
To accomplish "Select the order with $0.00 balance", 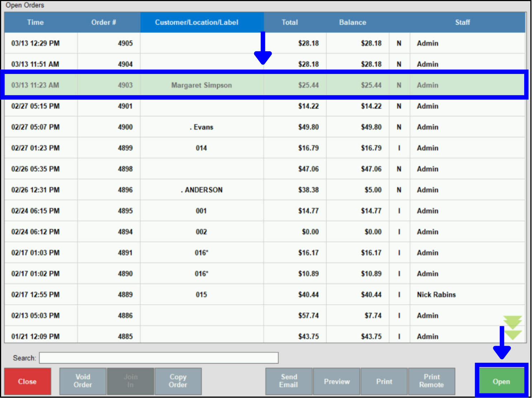I will point(202,231).
